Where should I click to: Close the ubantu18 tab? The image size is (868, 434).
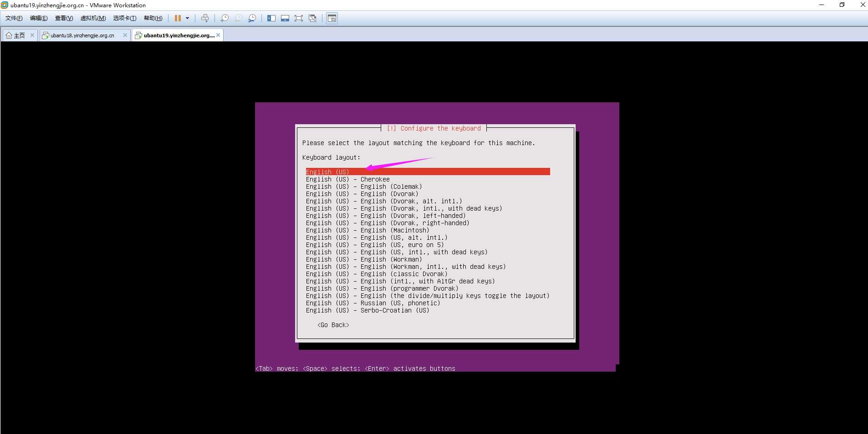click(x=125, y=35)
